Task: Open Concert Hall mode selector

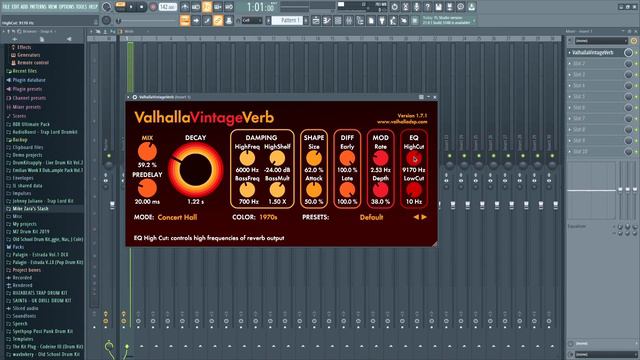Action: tap(177, 218)
